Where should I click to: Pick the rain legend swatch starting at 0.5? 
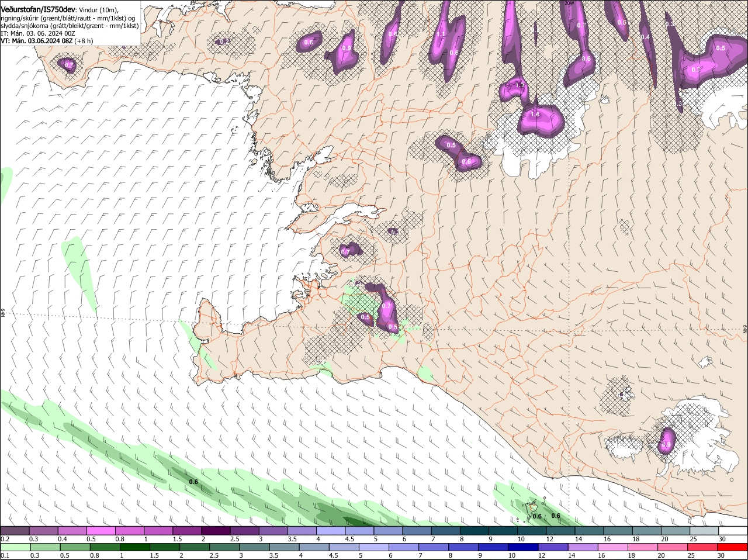click(x=75, y=547)
